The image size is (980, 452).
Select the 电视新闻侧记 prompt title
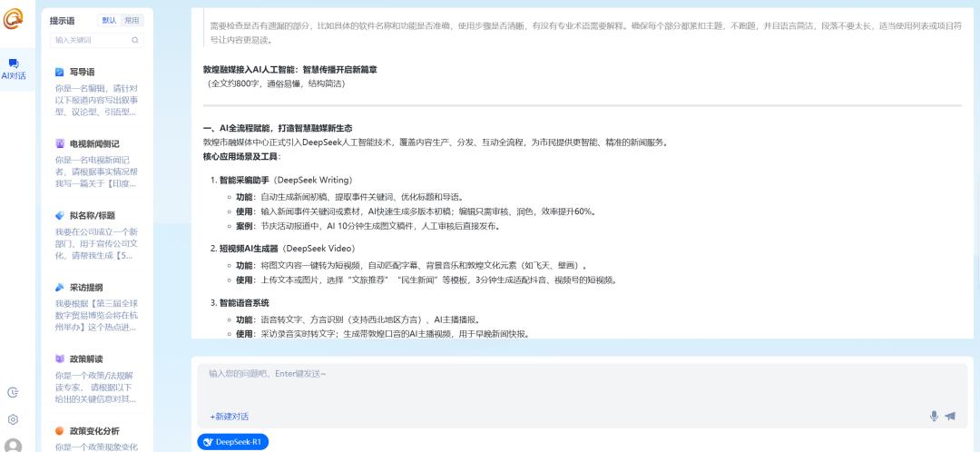tap(94, 143)
